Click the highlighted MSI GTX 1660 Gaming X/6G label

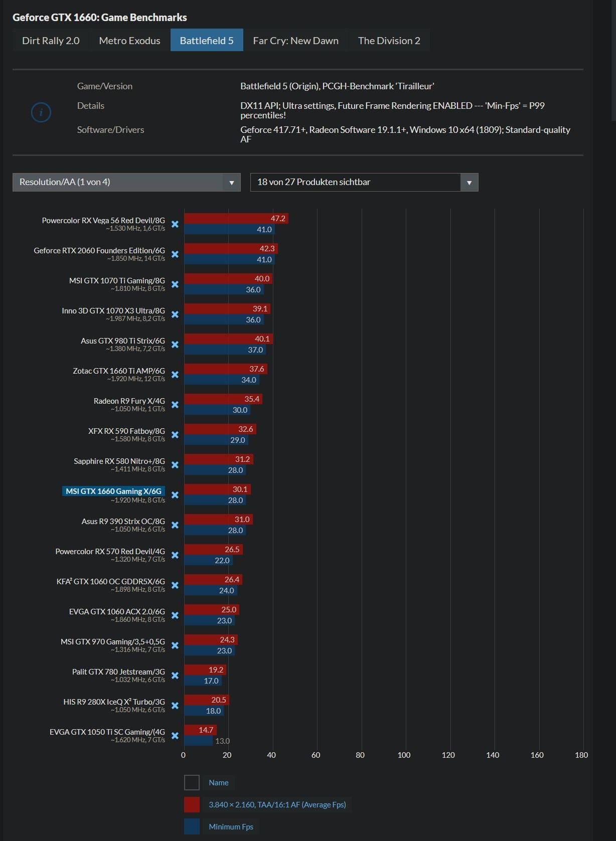114,491
